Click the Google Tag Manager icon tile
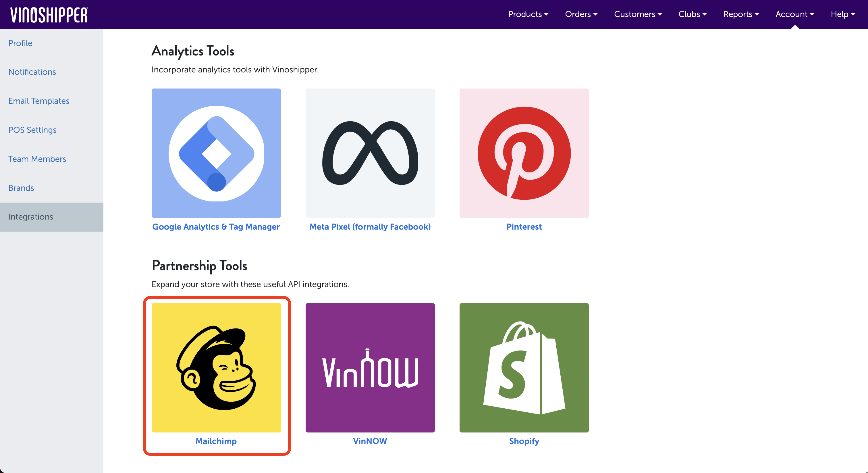Screen dimensions: 868x473 coord(216,153)
